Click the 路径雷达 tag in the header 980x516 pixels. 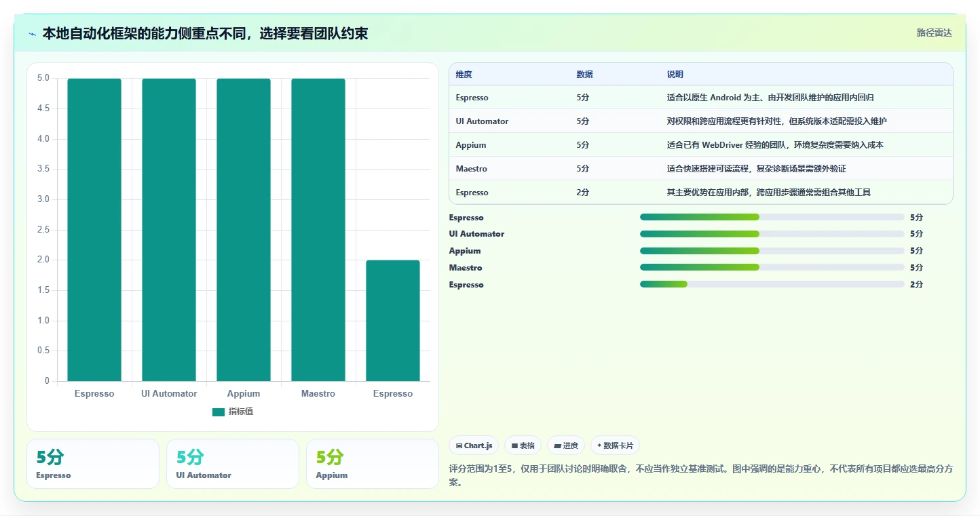coord(934,33)
